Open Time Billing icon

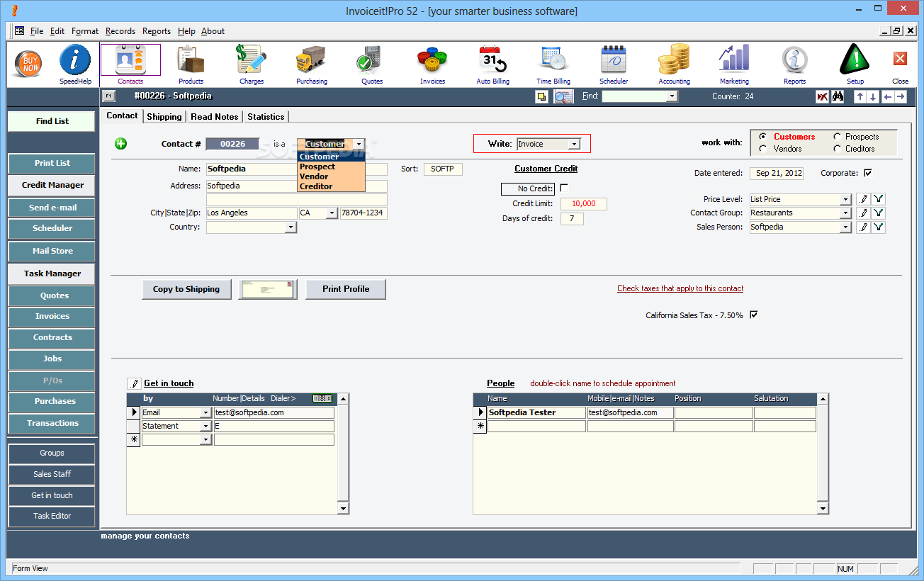[553, 64]
